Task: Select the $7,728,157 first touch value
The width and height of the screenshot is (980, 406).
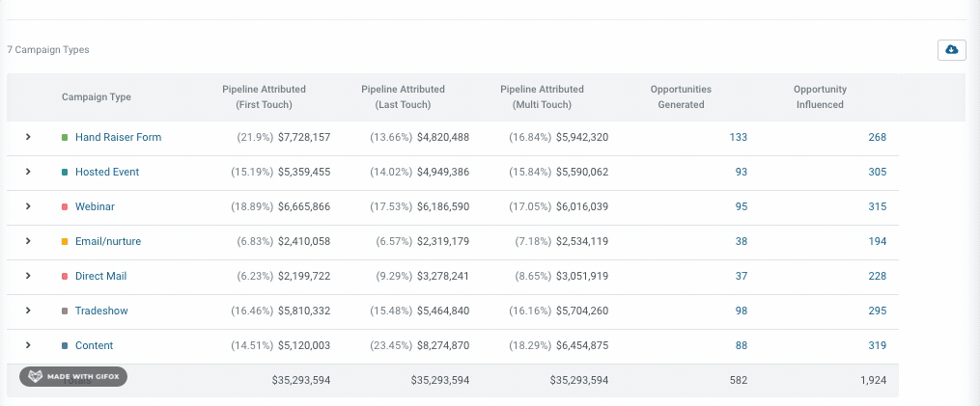Action: (x=304, y=137)
